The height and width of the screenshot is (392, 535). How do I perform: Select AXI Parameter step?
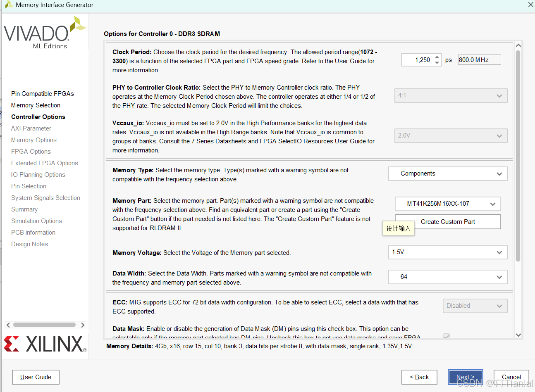(x=31, y=128)
